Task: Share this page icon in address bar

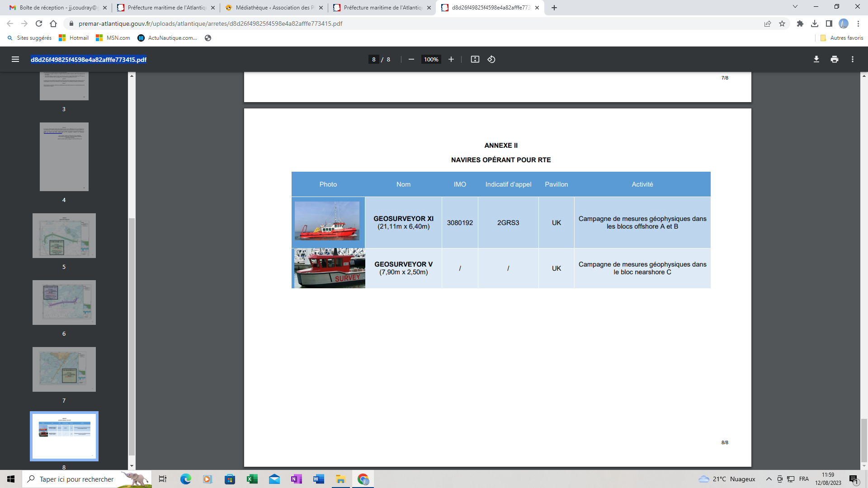Action: click(x=768, y=23)
